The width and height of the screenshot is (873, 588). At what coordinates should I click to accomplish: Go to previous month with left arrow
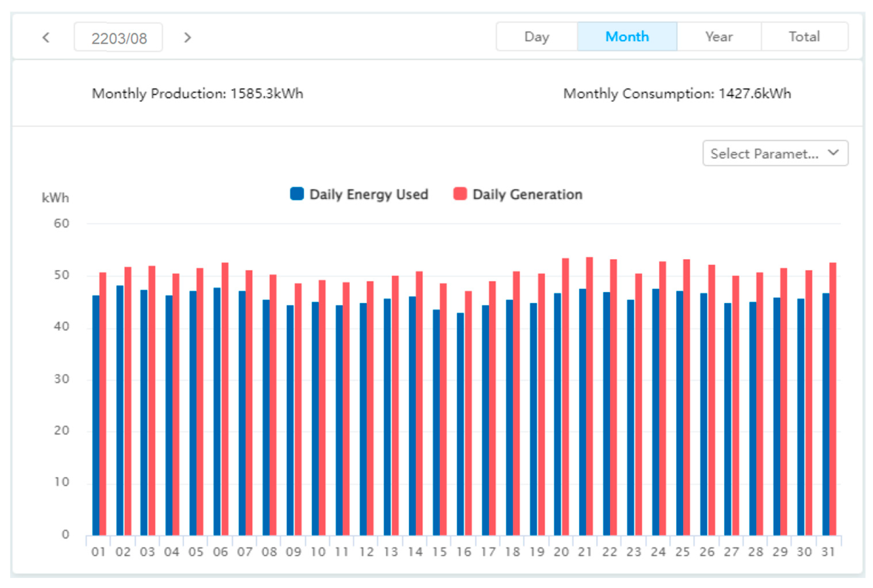pyautogui.click(x=46, y=37)
